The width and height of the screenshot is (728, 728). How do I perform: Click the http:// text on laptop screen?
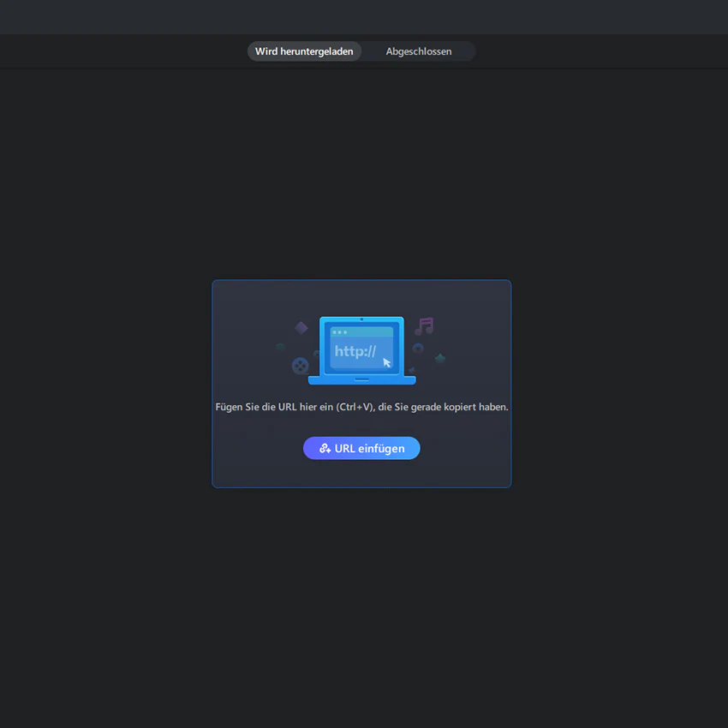[355, 351]
